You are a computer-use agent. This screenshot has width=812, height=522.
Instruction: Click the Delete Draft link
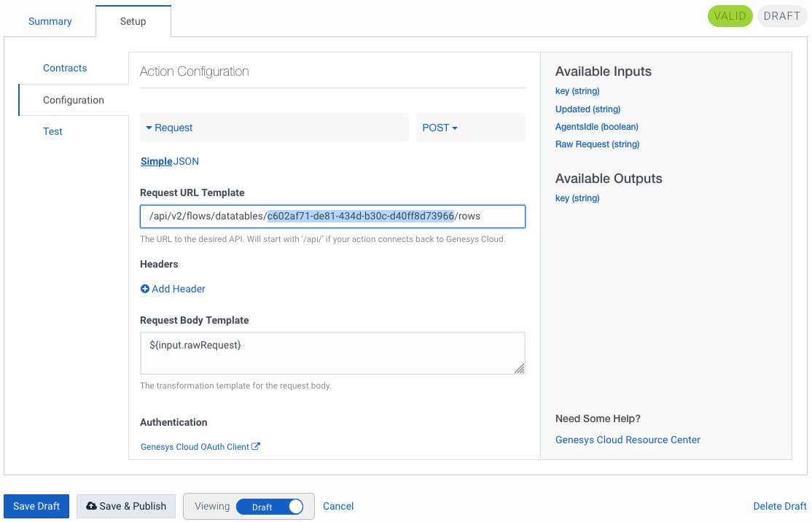[780, 506]
